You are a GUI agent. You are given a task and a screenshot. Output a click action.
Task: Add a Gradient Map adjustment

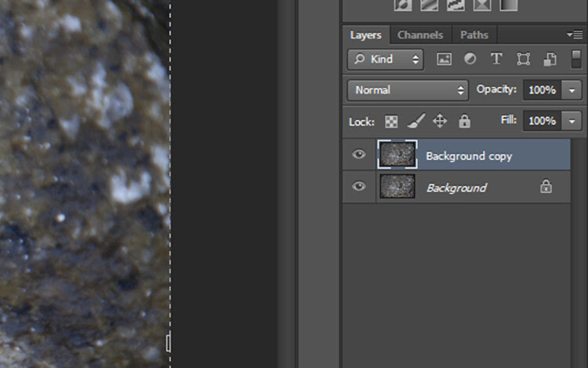(x=509, y=5)
